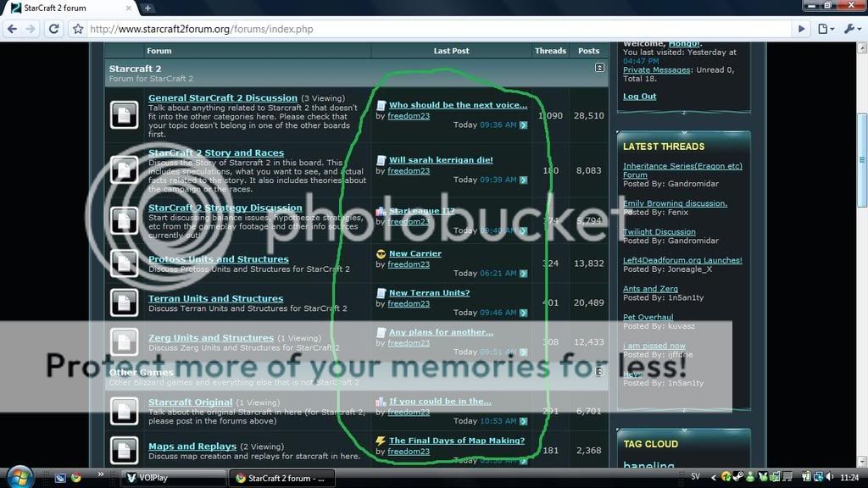The height and width of the screenshot is (488, 868).
Task: Collapse the Starcraft 2 forum category
Action: [599, 68]
